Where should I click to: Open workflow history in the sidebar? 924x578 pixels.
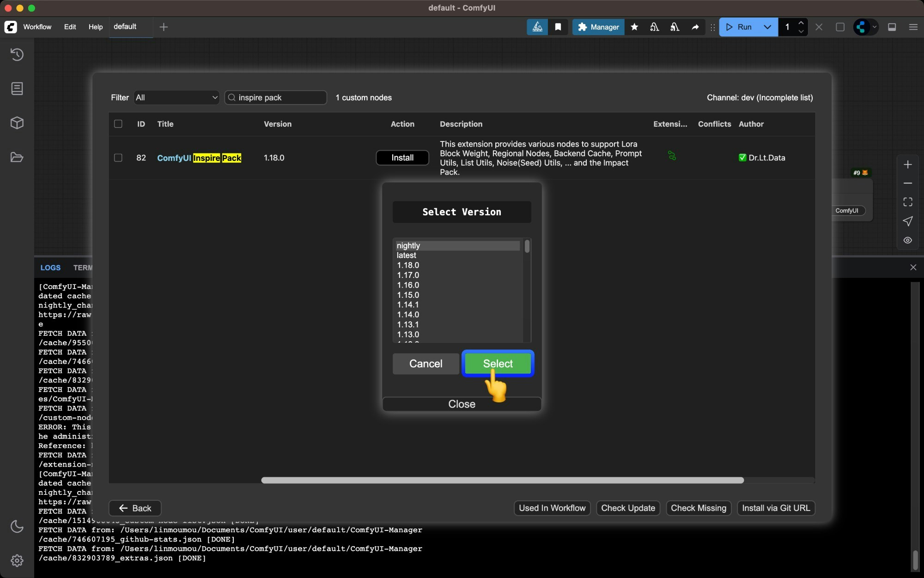click(x=17, y=55)
